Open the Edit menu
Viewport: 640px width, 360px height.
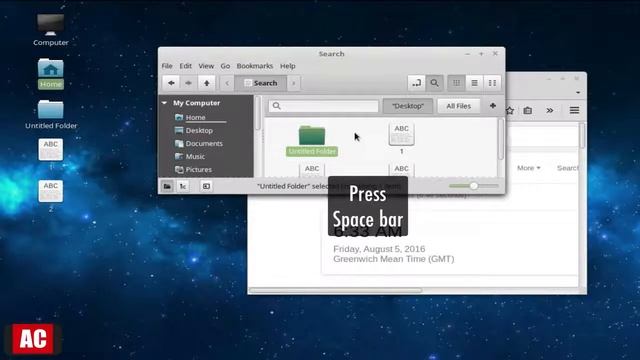pos(185,66)
